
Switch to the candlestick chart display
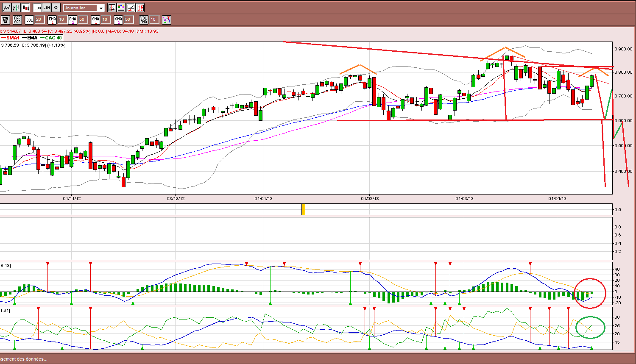tap(26, 8)
